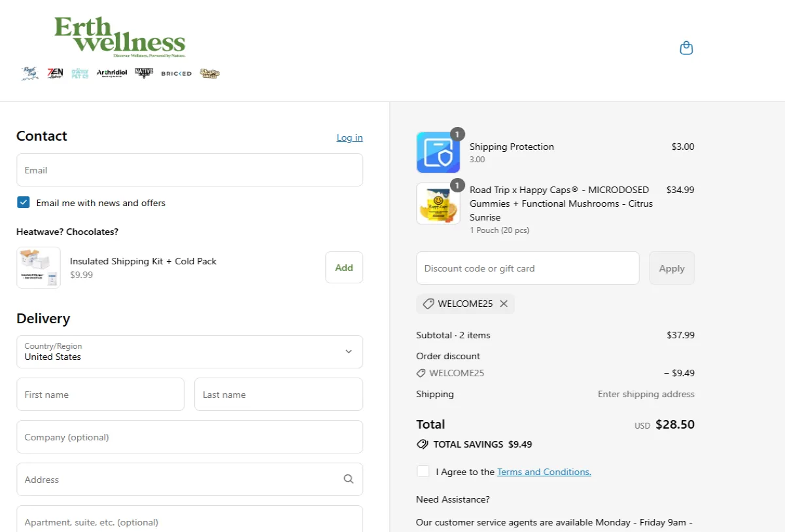Open the shopping bag cart icon
785x532 pixels.
point(686,47)
